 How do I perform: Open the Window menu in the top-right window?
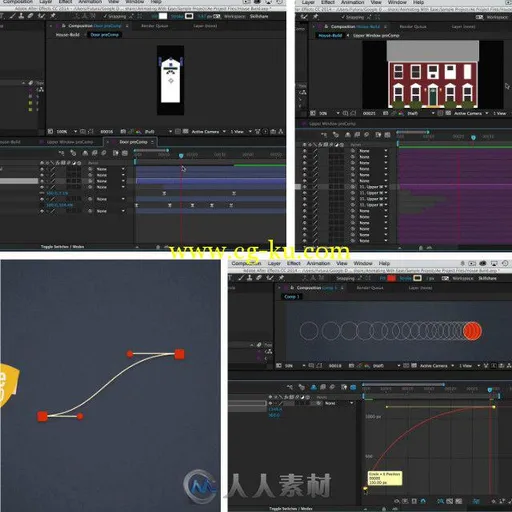(397, 2)
